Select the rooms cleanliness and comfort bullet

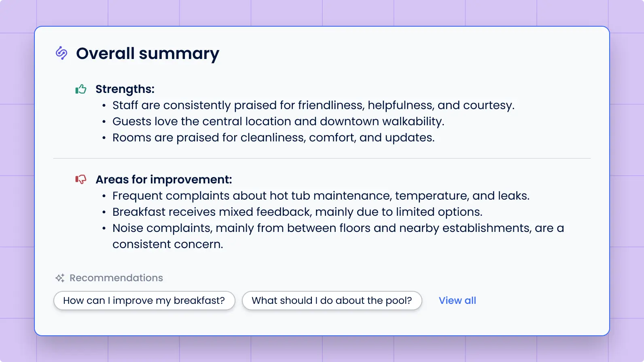point(273,138)
